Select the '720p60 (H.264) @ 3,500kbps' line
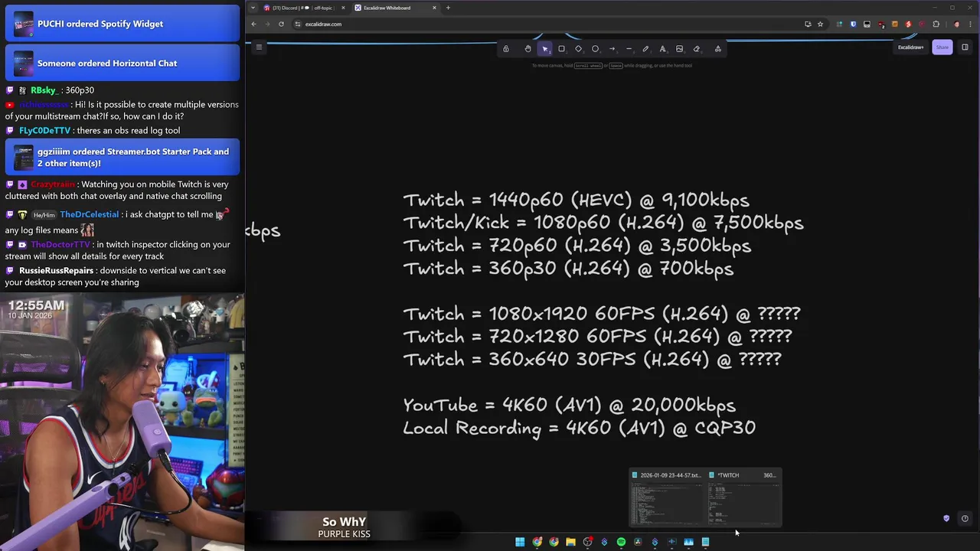Screen dimensions: 980x551 click(x=577, y=246)
